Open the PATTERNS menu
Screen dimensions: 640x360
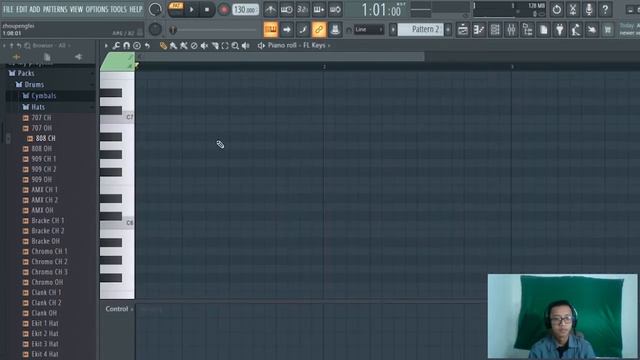[55, 9]
